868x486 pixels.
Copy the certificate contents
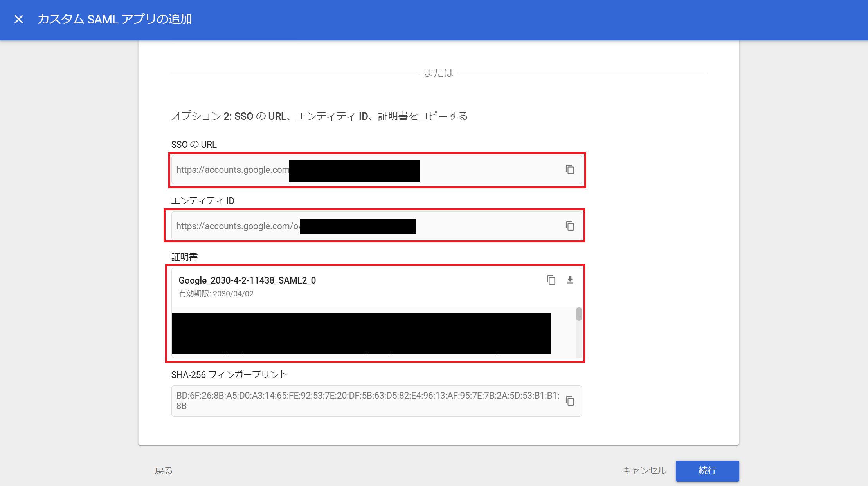[551, 280]
